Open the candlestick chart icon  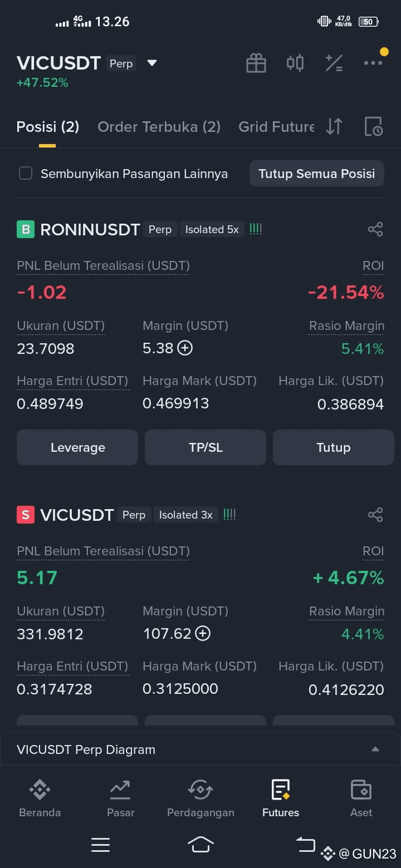[295, 63]
